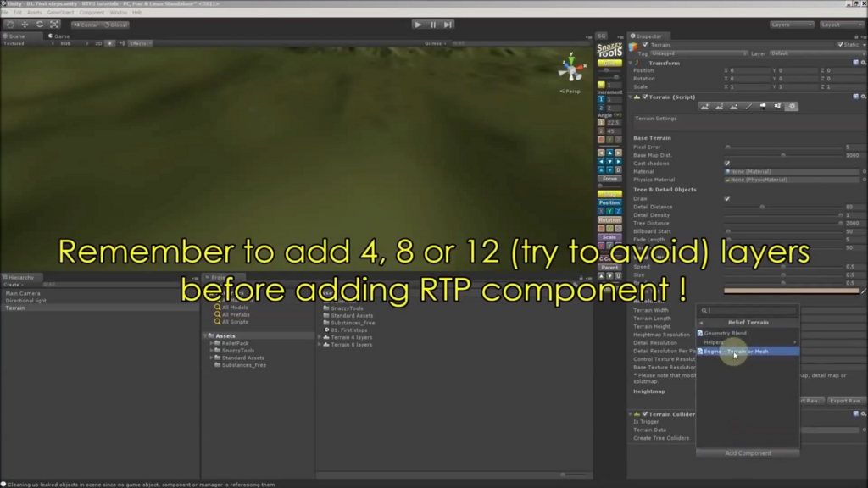Screen dimensions: 868x488
Task: Click the Step frame button
Action: pyautogui.click(x=448, y=25)
